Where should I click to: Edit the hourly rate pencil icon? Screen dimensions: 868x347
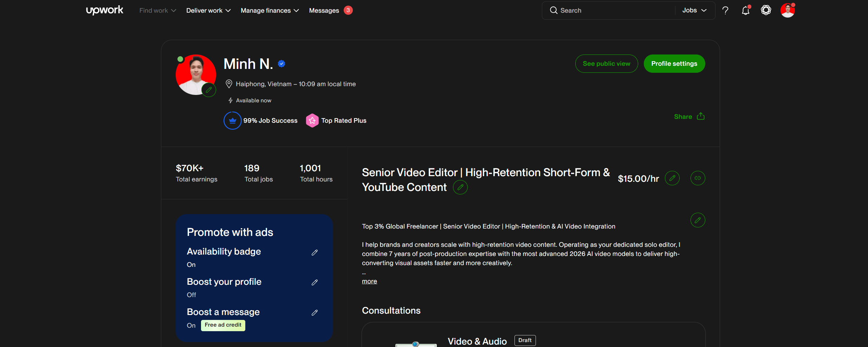click(672, 178)
